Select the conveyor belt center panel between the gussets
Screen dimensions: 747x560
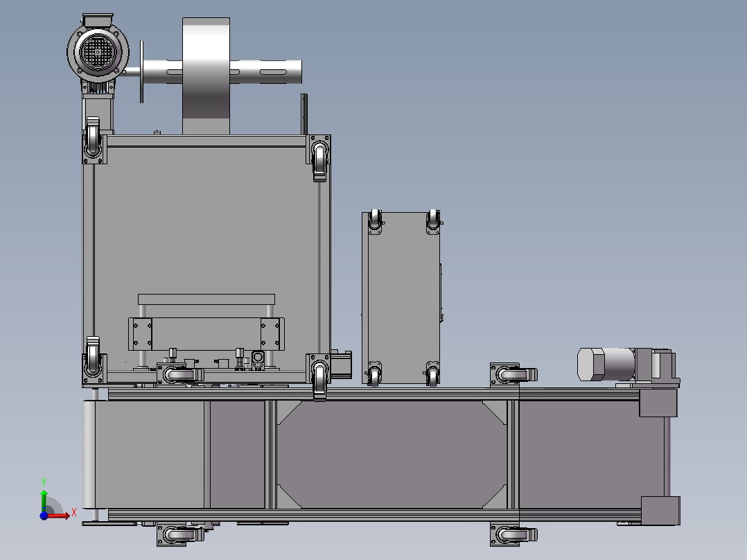pyautogui.click(x=392, y=455)
